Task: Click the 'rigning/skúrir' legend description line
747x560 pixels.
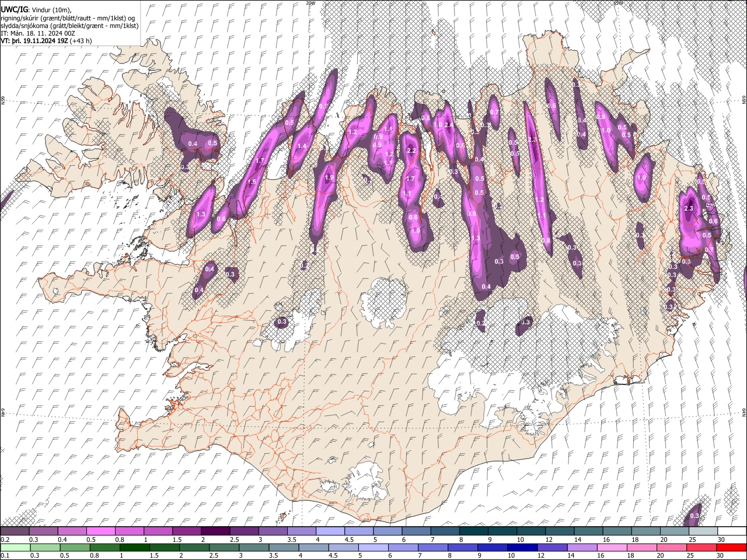Action: click(68, 18)
